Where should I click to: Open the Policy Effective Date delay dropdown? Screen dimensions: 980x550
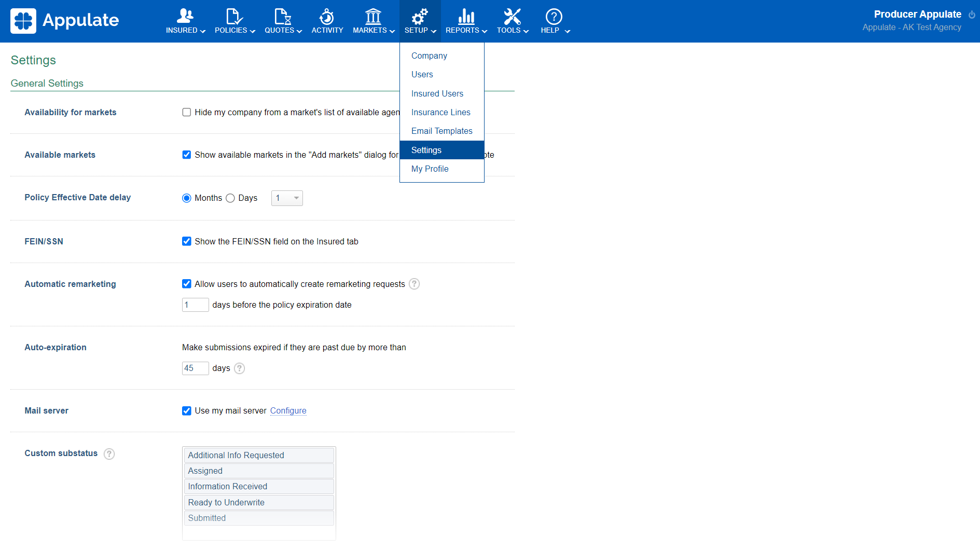286,198
